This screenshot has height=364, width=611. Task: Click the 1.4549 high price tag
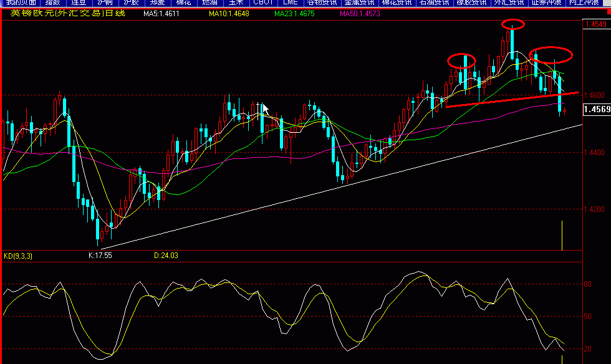pos(596,24)
